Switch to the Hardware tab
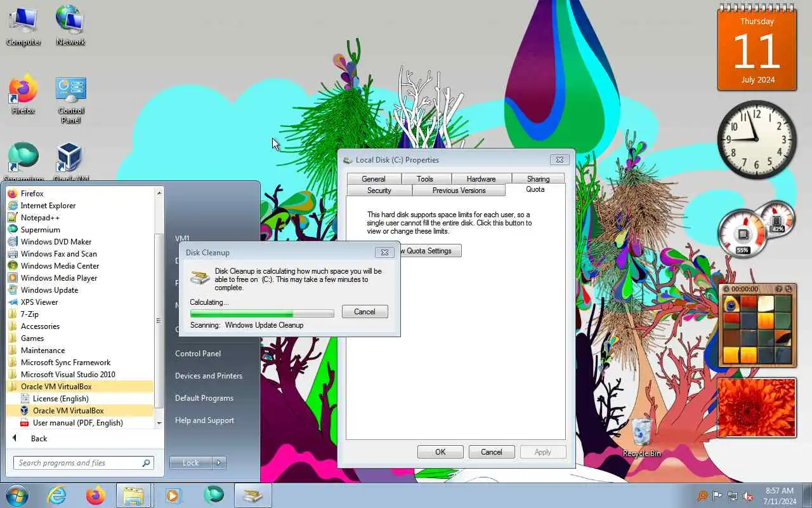The height and width of the screenshot is (508, 812). point(481,179)
